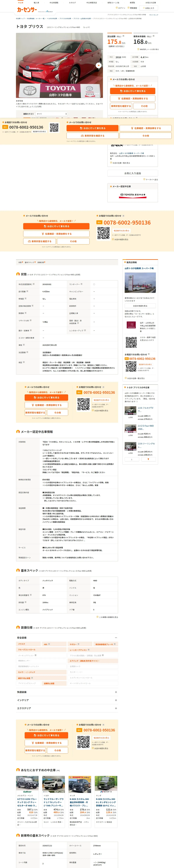The width and height of the screenshot is (174, 868).
Task: Open この車種の相場表を見る link
Action: tap(107, 617)
